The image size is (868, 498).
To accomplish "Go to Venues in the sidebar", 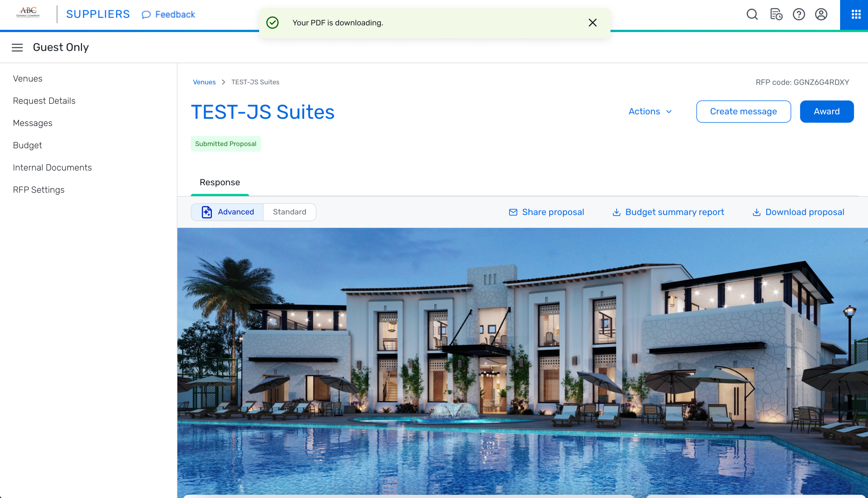I will (28, 78).
